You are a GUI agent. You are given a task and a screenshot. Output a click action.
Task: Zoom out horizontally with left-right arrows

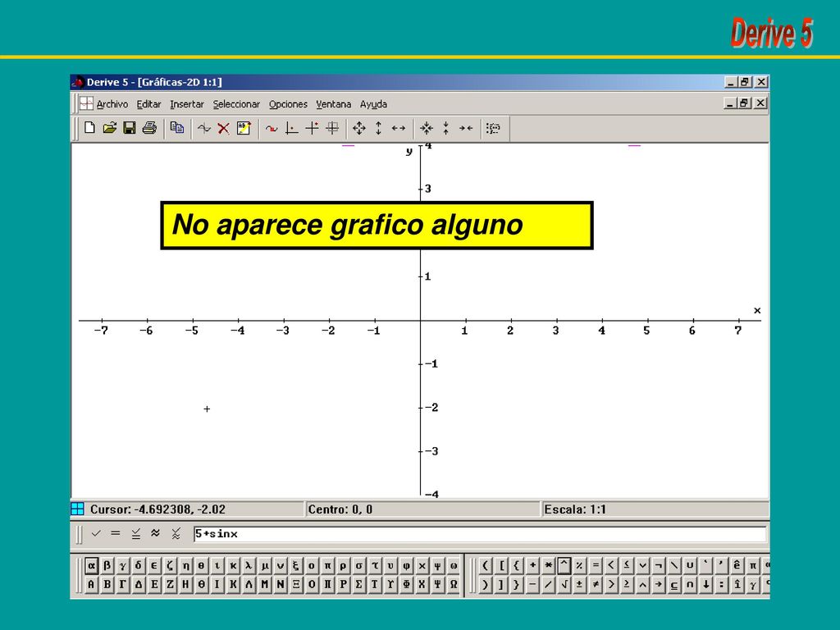399,128
